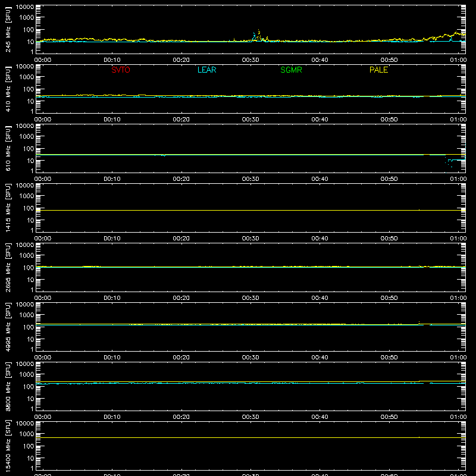Select the 4995 MHz [SFU] axis title
Viewport: 476px width, 476px height.
click(x=8, y=327)
